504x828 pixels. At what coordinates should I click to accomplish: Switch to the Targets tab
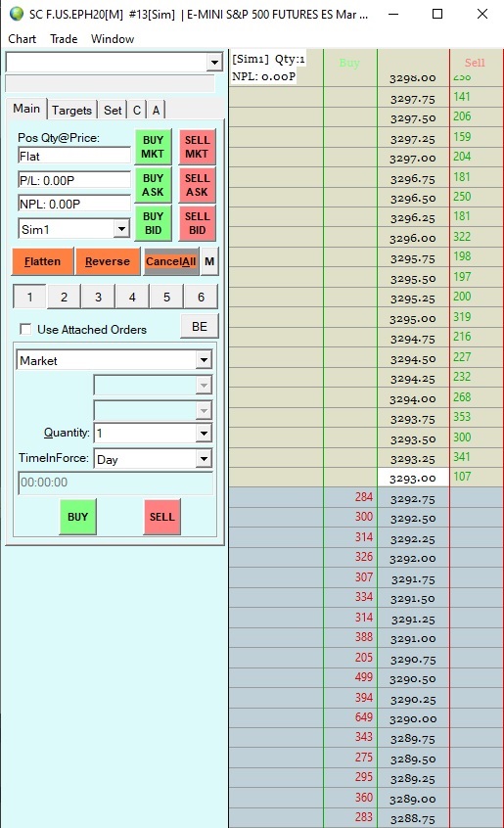pos(71,110)
